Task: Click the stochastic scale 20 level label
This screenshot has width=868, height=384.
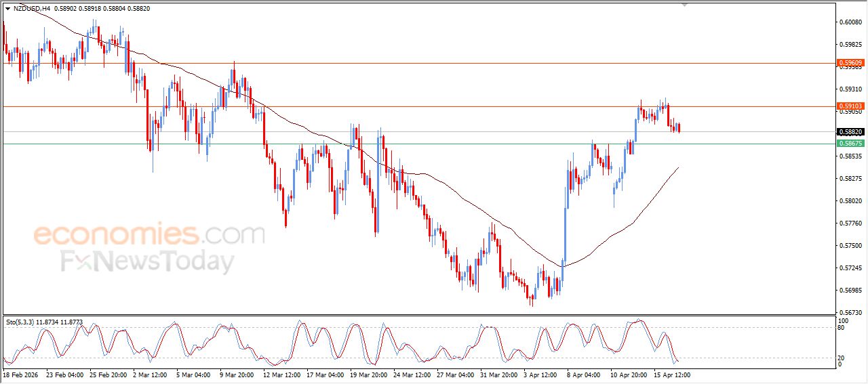Action: coord(843,357)
